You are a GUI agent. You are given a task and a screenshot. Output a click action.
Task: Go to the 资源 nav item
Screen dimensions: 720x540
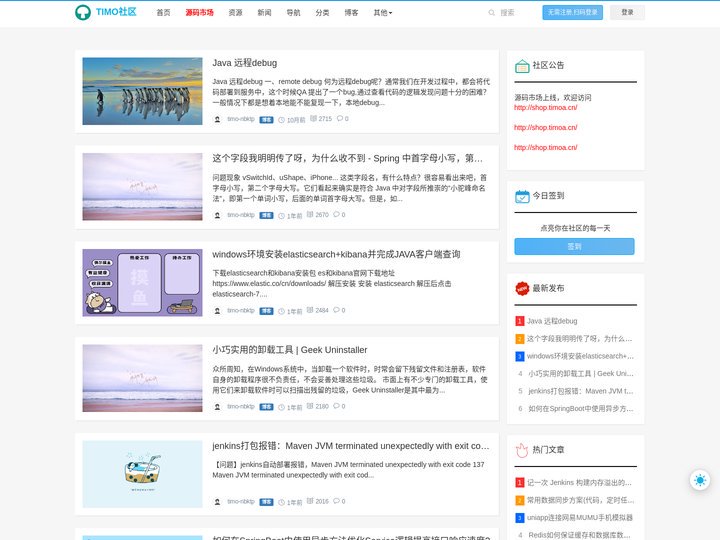[x=236, y=13]
